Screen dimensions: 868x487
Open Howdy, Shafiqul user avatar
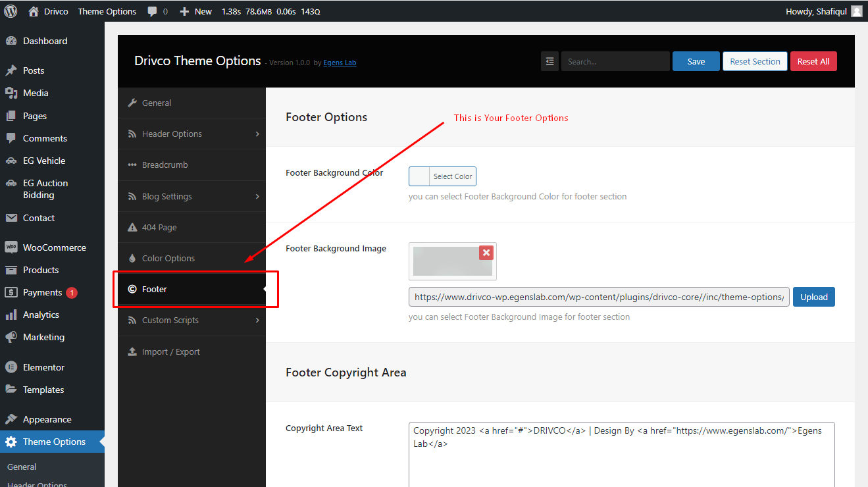click(856, 11)
